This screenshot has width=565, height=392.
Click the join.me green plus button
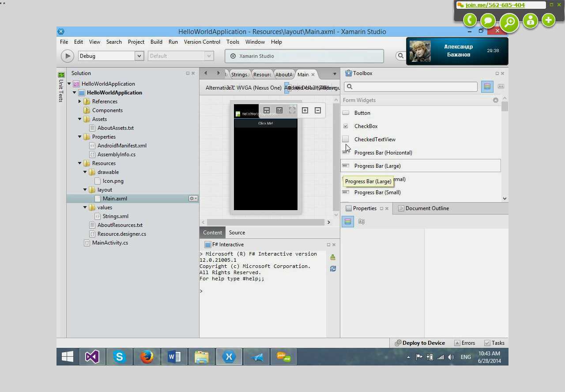pos(549,20)
